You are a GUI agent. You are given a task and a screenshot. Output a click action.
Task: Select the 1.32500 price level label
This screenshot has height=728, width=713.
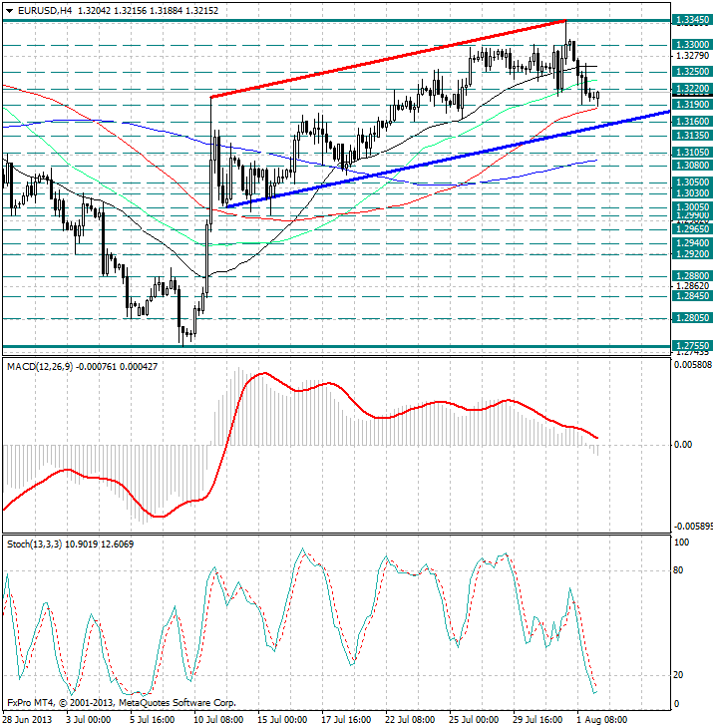pyautogui.click(x=692, y=72)
